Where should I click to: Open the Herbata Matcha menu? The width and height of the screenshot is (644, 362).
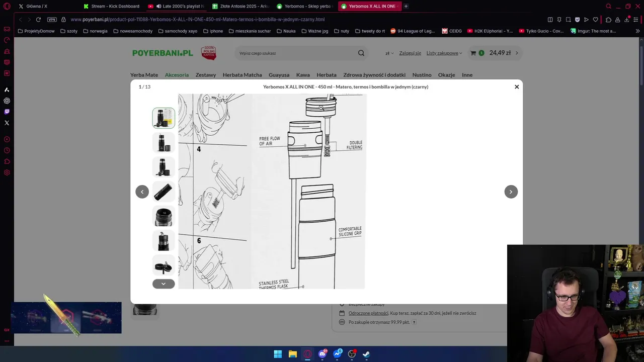click(242, 75)
